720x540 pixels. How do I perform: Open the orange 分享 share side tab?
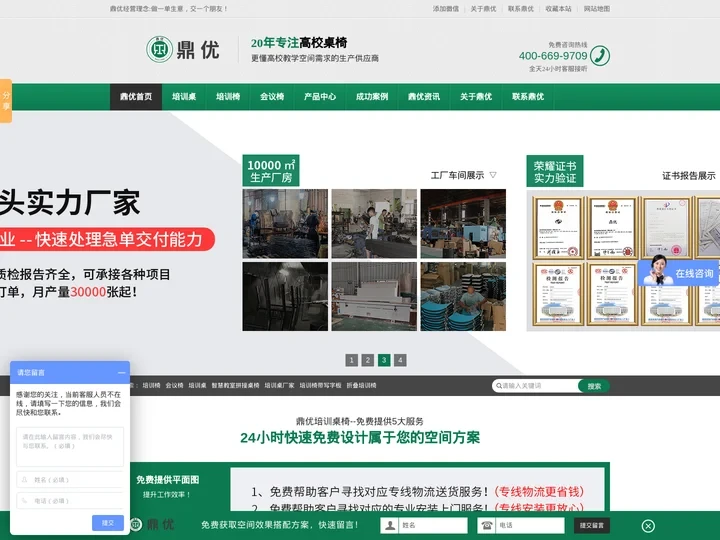(6, 101)
